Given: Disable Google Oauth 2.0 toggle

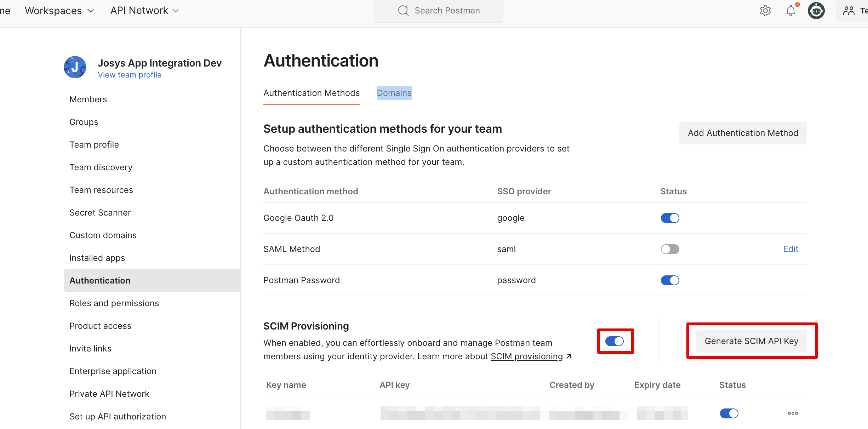Looking at the screenshot, I should pyautogui.click(x=670, y=218).
